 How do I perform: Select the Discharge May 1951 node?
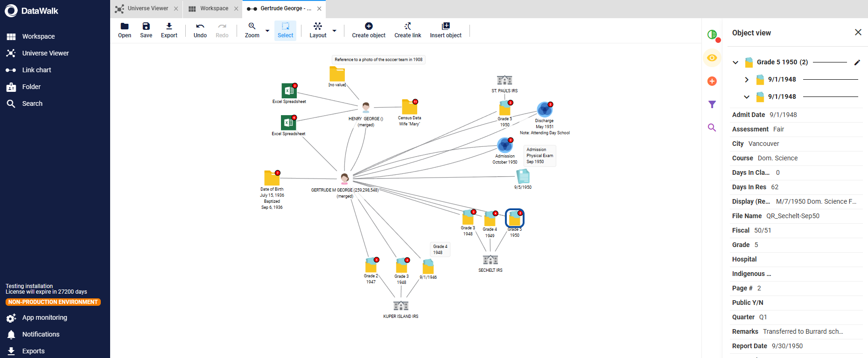pyautogui.click(x=545, y=110)
